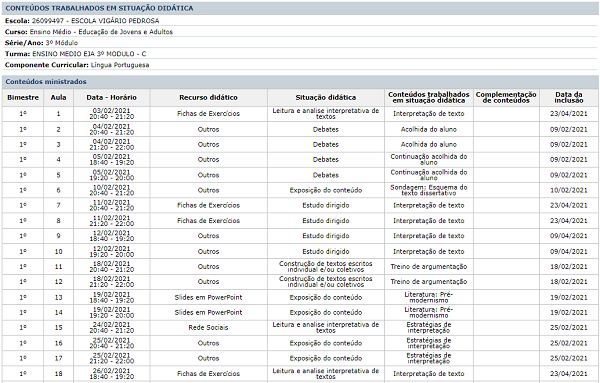The width and height of the screenshot is (600, 383).
Task: Click the Data da inclusão column header
Action: tap(569, 98)
